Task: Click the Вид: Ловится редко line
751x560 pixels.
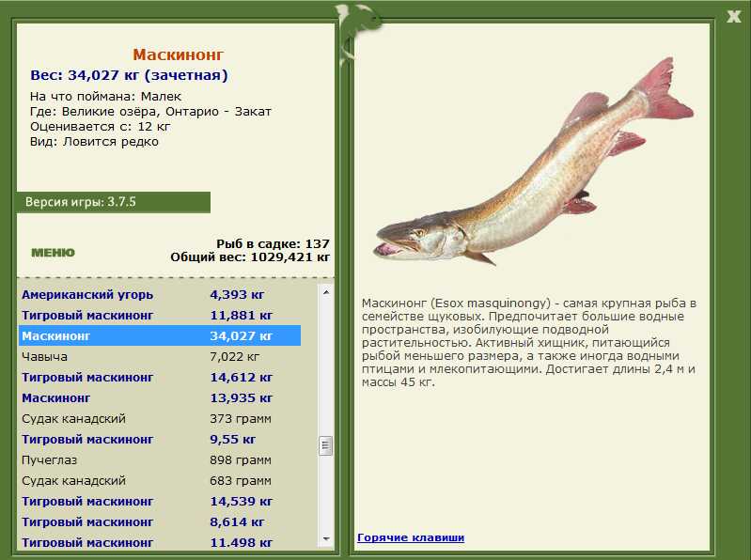Action: click(94, 142)
